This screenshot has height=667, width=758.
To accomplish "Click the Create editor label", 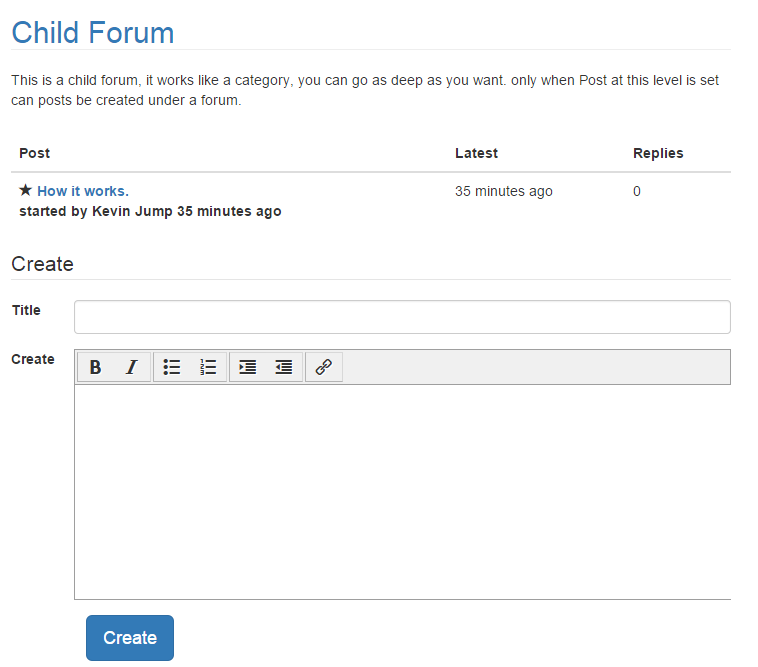I will pos(33,360).
